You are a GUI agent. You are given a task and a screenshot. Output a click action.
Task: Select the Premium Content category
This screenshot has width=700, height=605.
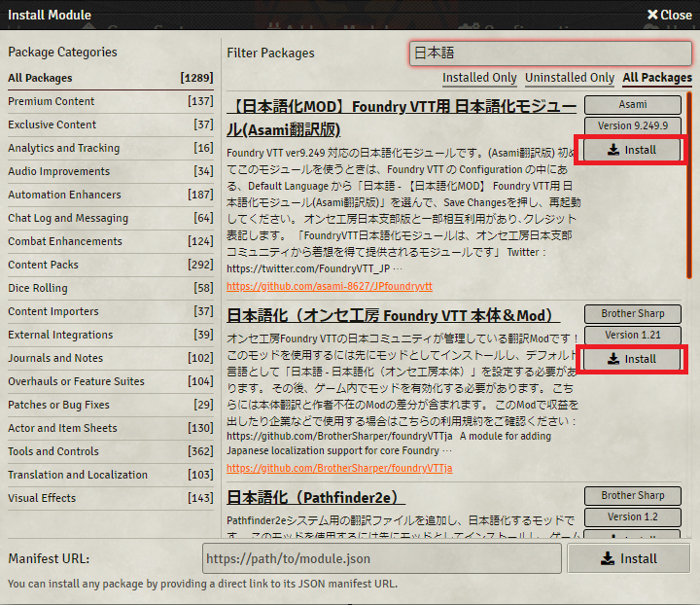coord(52,101)
